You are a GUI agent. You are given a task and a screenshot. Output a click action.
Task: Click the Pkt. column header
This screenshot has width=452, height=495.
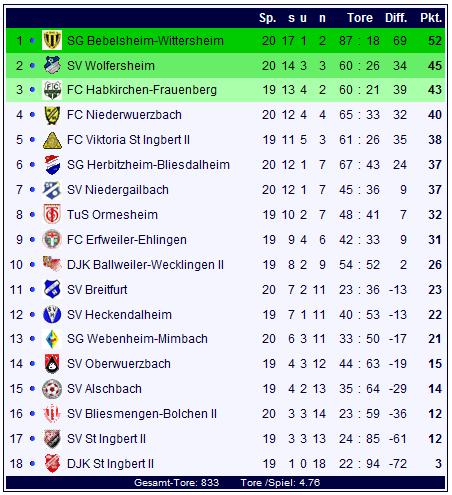pyautogui.click(x=431, y=18)
